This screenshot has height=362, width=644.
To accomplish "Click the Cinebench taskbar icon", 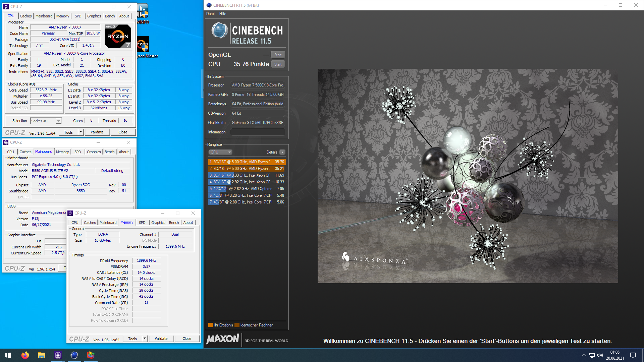I will [74, 355].
